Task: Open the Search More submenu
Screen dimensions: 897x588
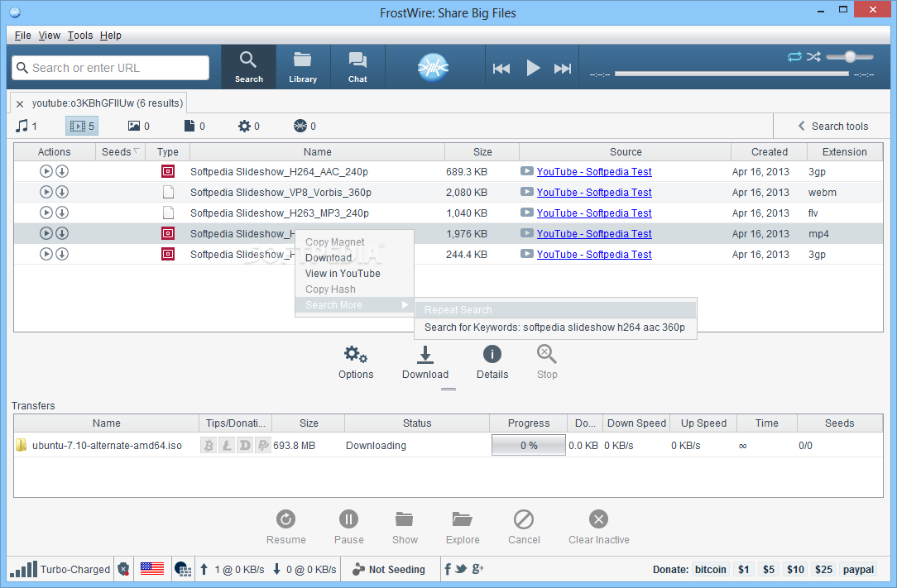Action: pyautogui.click(x=354, y=305)
